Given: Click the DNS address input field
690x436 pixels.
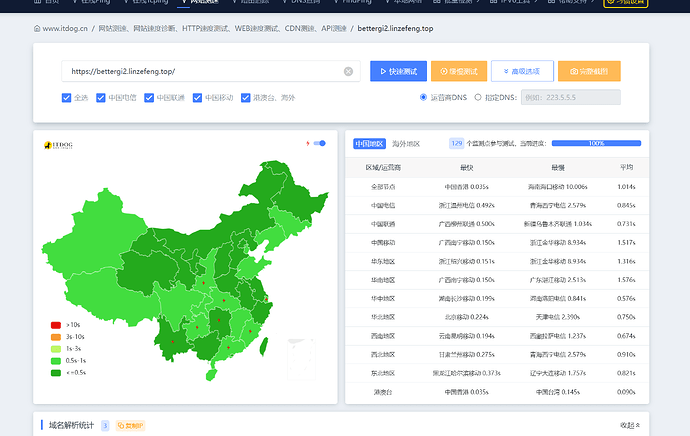Looking at the screenshot, I should (x=578, y=98).
